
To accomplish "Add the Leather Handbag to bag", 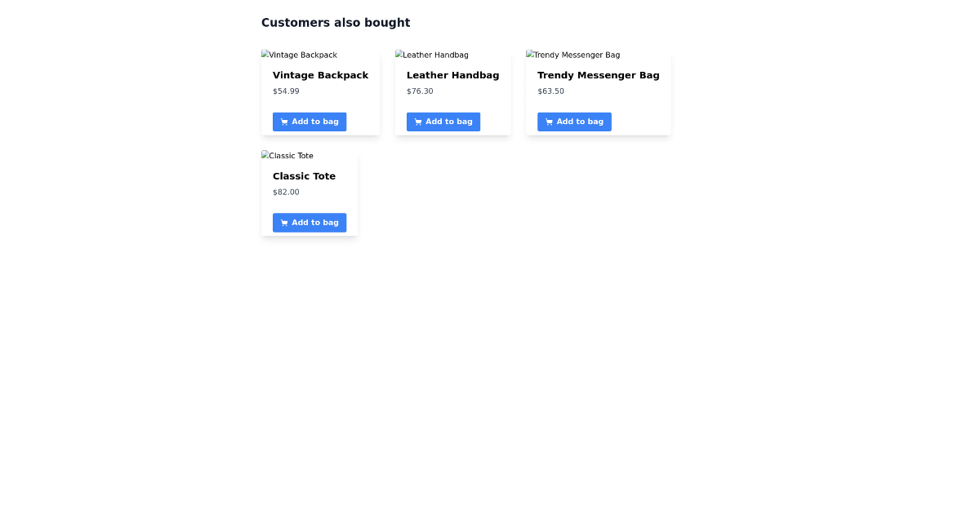I will point(443,122).
